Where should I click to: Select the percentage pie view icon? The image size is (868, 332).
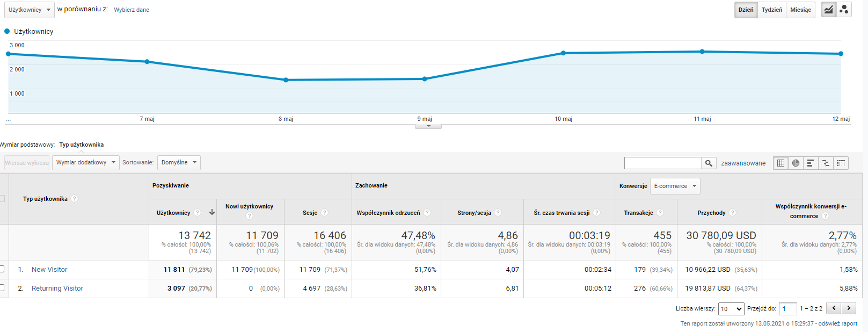pos(796,163)
